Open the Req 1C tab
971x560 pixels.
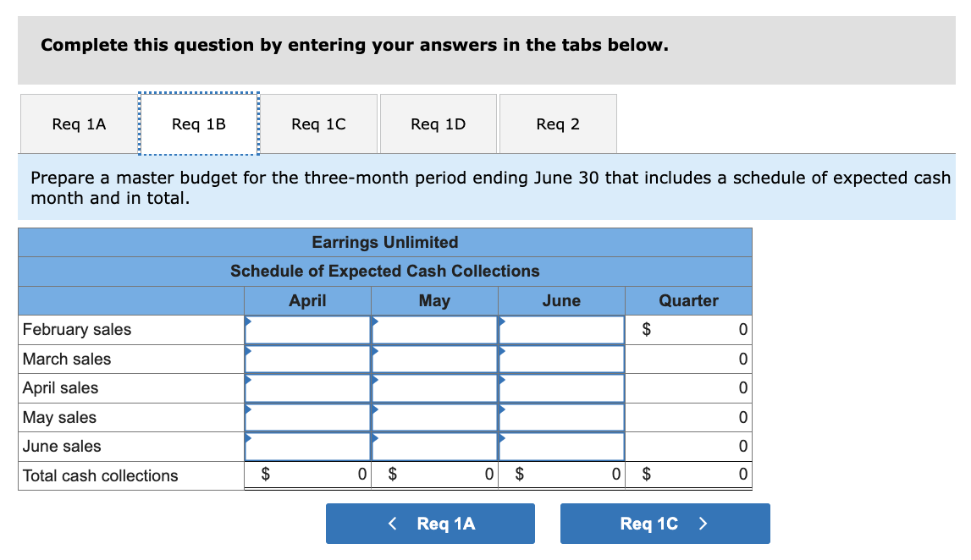click(x=318, y=124)
